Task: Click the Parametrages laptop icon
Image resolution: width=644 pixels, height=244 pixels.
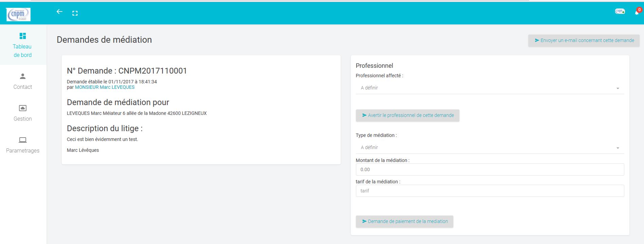Action: [23, 140]
